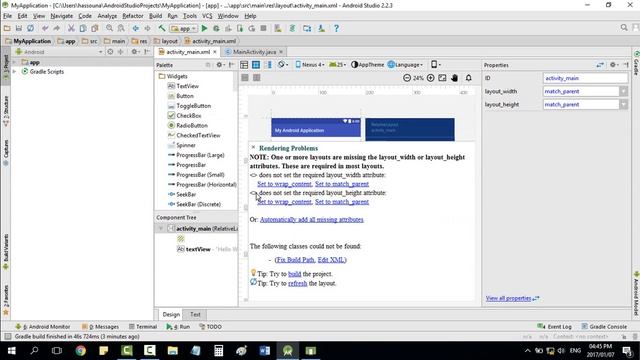The image size is (640, 360).
Task: Open layout_height value dropdown arrow
Action: 623,104
